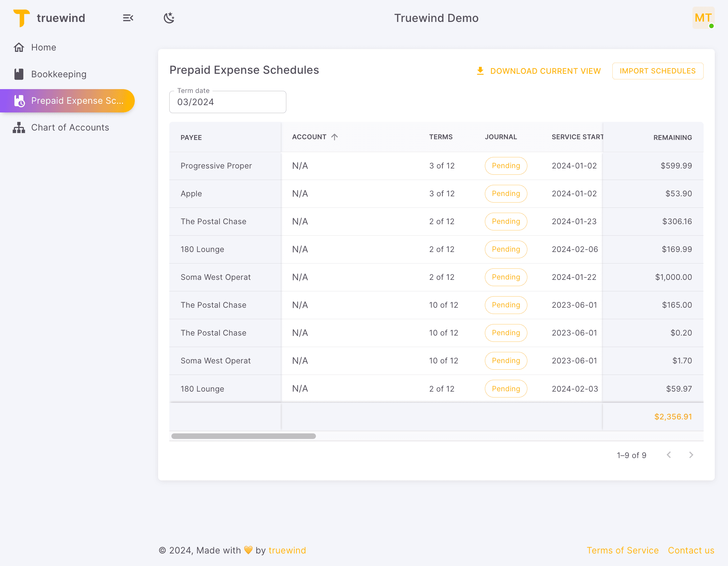Collapse the sidebar using the menu icon
Image resolution: width=728 pixels, height=566 pixels.
128,18
